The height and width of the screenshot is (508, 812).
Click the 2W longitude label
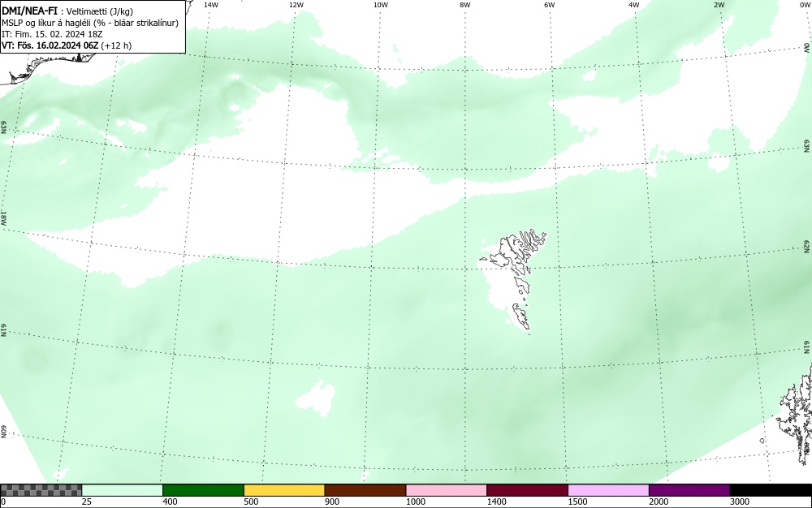point(719,5)
